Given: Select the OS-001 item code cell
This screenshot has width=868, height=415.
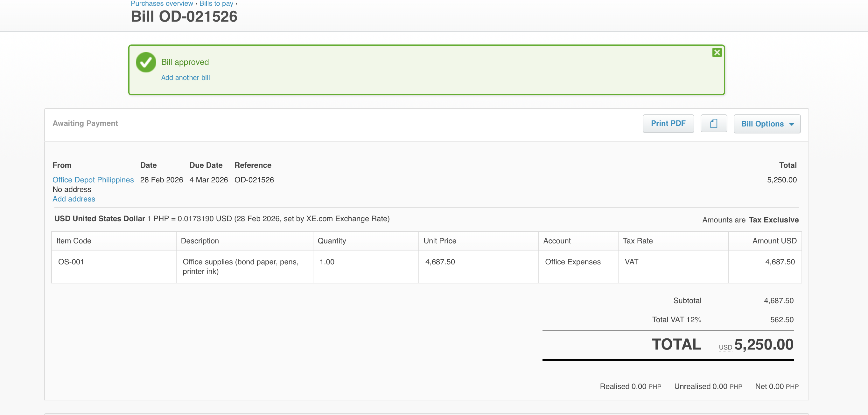Looking at the screenshot, I should tap(71, 262).
